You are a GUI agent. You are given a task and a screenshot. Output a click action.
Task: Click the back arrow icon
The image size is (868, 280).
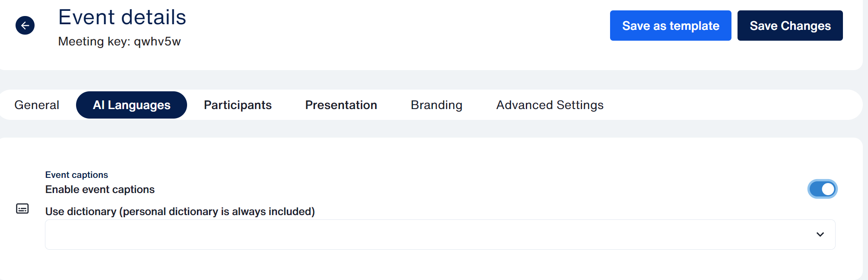tap(25, 26)
